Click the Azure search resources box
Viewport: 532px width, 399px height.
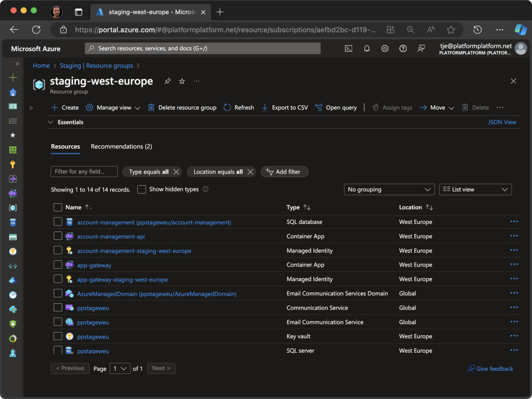[203, 48]
